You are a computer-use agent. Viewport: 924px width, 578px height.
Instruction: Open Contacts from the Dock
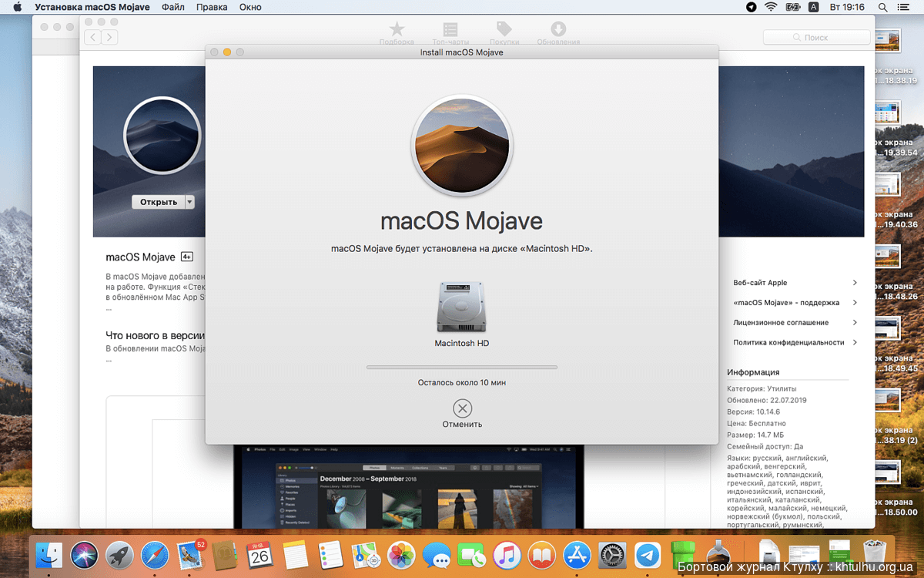tap(226, 554)
